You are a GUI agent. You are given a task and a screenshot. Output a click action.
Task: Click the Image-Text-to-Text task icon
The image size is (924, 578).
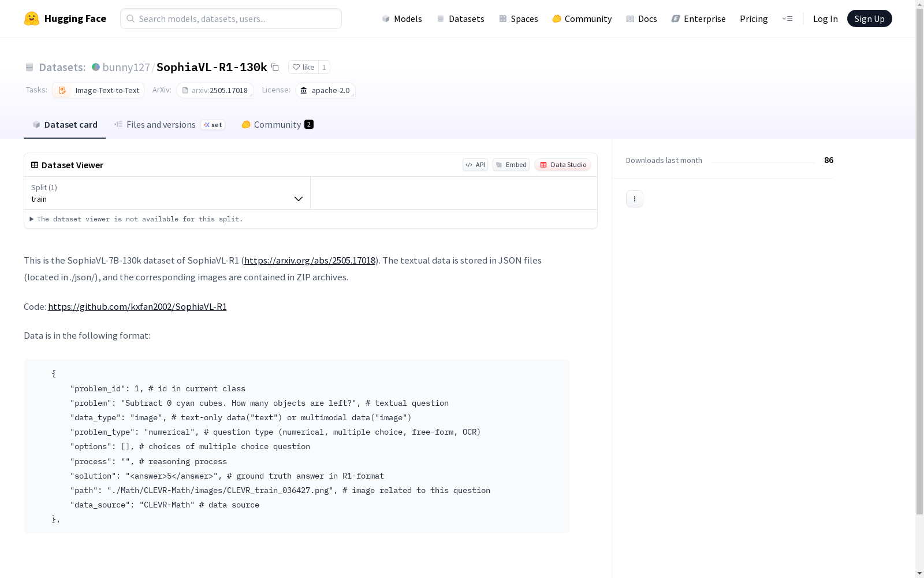(62, 90)
